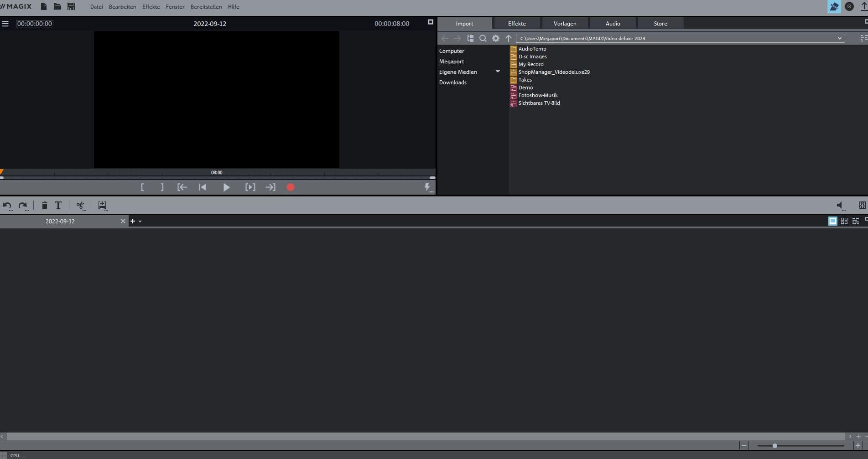The width and height of the screenshot is (868, 459).
Task: Open the title editor T icon
Action: [58, 206]
